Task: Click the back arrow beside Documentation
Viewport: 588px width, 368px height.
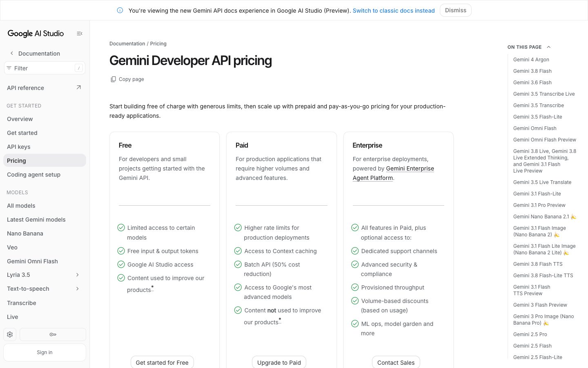Action: tap(12, 53)
